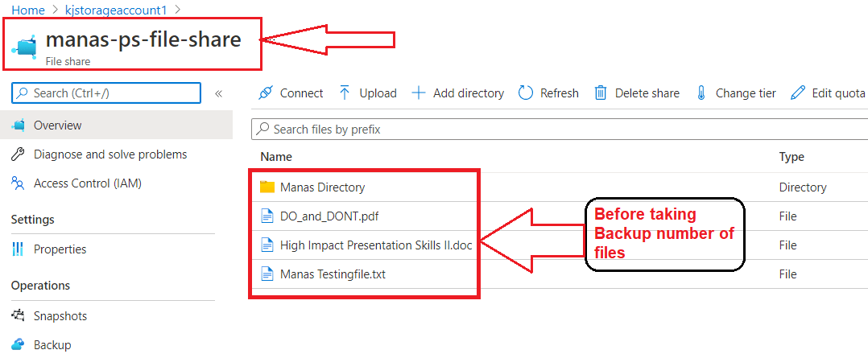868x354 pixels.
Task: Select Overview in the sidebar
Action: [x=116, y=125]
